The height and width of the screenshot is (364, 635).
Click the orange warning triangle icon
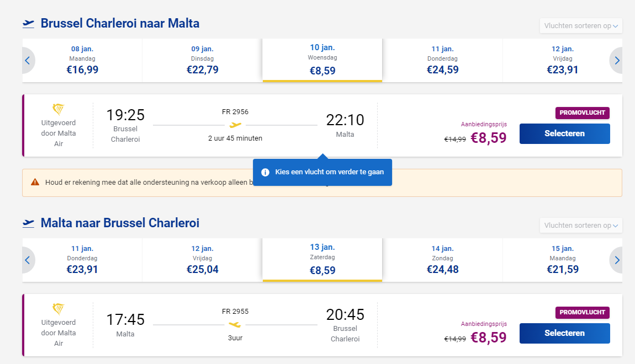coord(35,182)
